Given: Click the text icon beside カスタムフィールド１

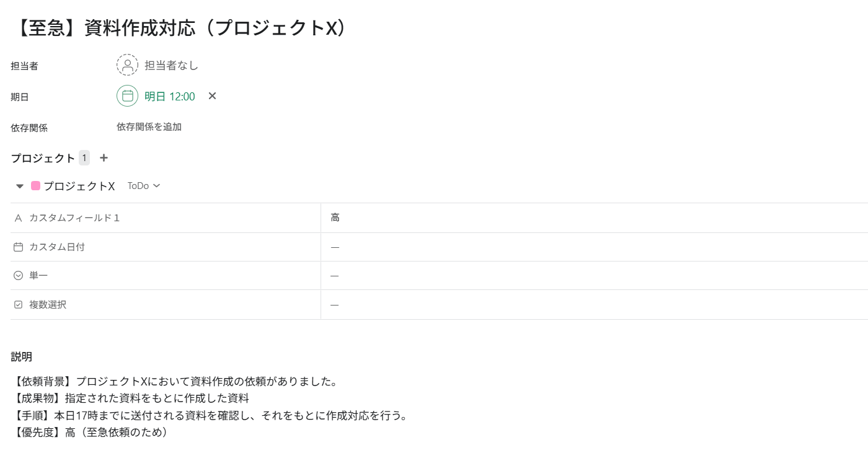Looking at the screenshot, I should coord(18,218).
